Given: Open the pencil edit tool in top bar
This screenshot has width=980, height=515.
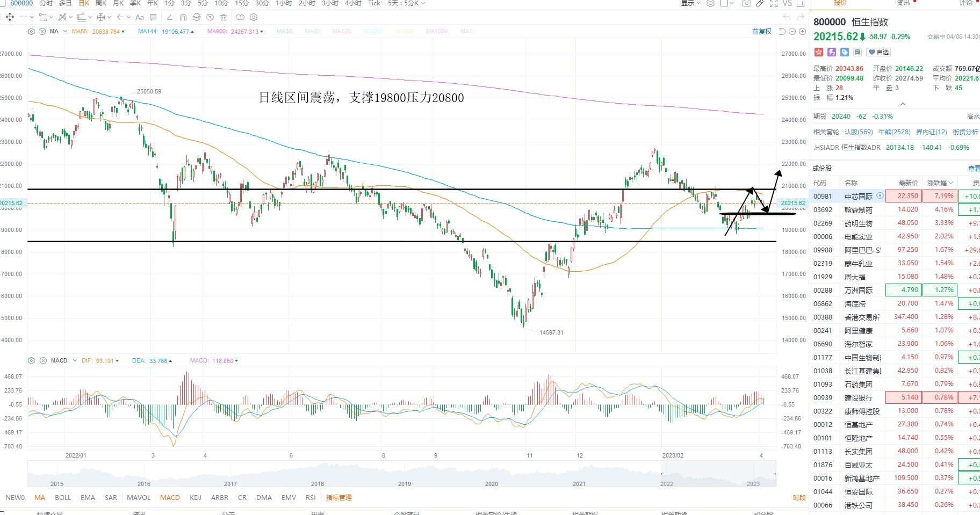Looking at the screenshot, I should [760, 3].
